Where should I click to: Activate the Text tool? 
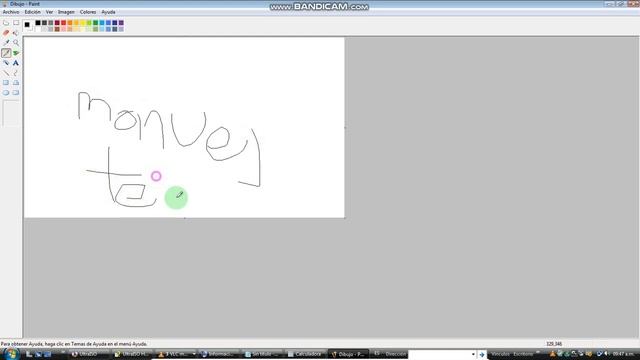coord(16,63)
